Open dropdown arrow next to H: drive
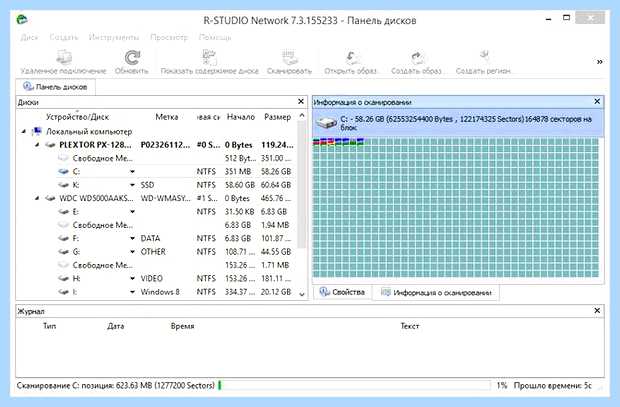 pos(132,278)
